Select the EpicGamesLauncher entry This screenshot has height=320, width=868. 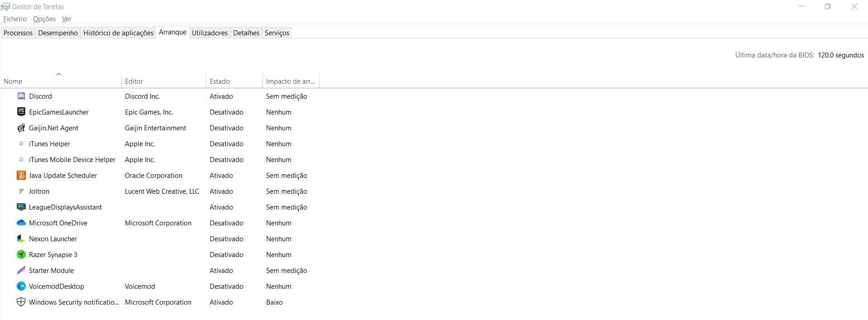point(59,112)
